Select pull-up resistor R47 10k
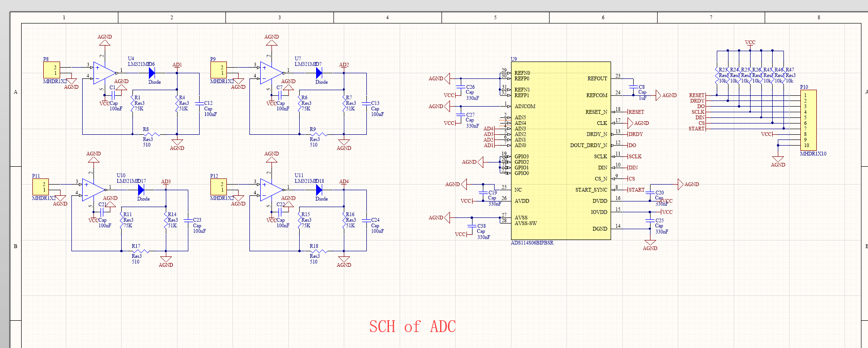 pyautogui.click(x=784, y=76)
